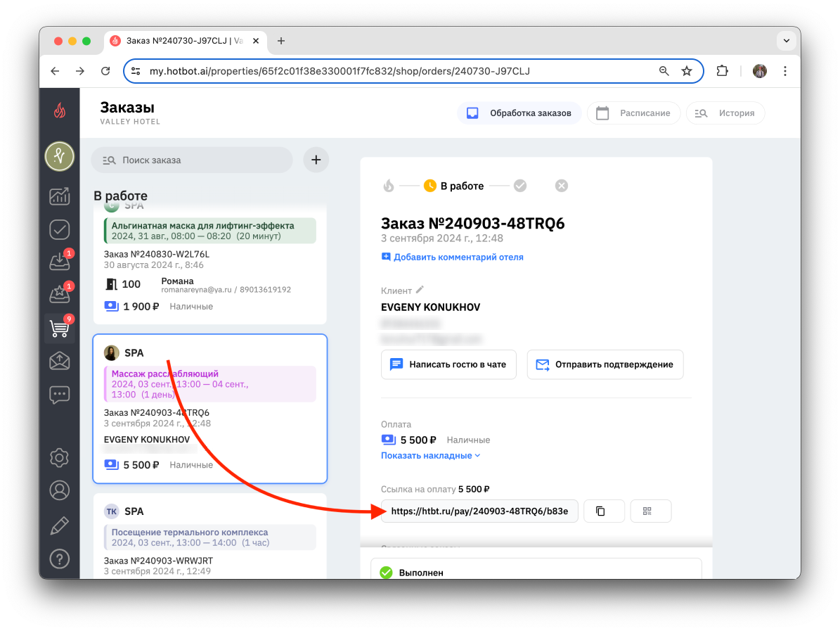This screenshot has width=840, height=631.
Task: Open starred inbox icon with badge
Action: tap(60, 294)
